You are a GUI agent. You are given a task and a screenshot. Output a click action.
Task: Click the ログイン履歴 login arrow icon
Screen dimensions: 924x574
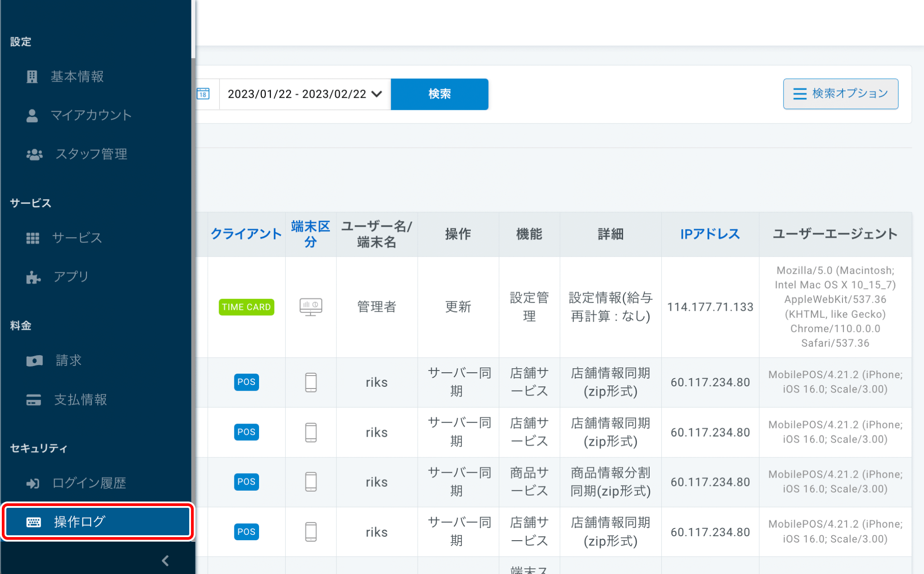click(33, 484)
